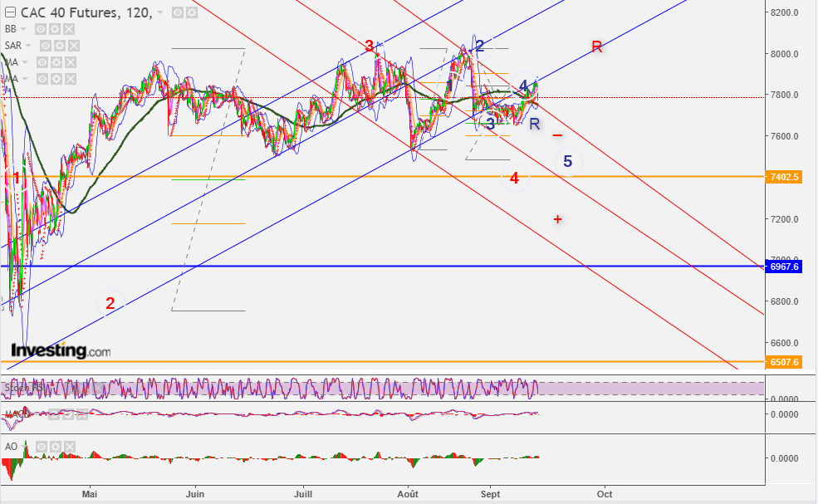The width and height of the screenshot is (818, 504).
Task: Select the 7402.5 orange price label
Action: [784, 177]
